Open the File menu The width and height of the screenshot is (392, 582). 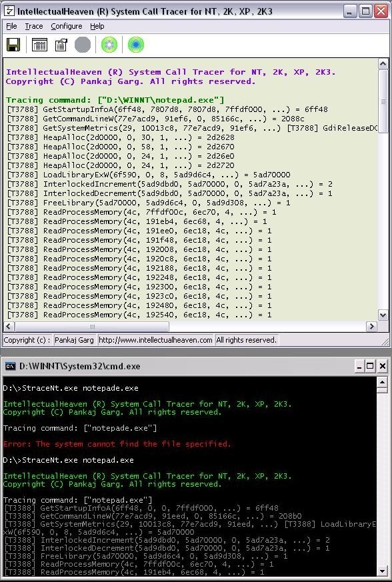[x=11, y=26]
